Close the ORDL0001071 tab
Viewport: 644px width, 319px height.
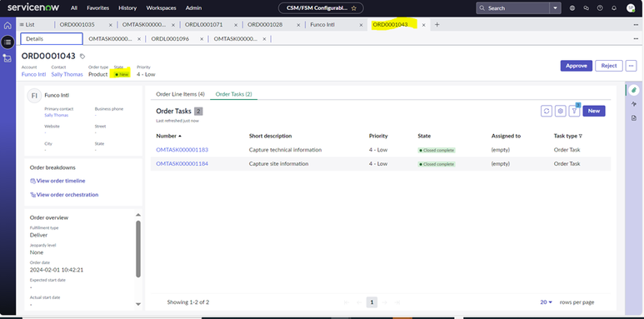tap(236, 25)
